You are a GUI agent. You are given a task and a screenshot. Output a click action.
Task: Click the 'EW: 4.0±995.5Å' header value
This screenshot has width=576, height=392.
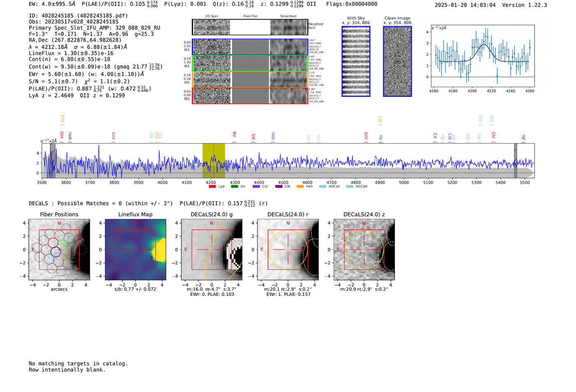tap(52, 4)
